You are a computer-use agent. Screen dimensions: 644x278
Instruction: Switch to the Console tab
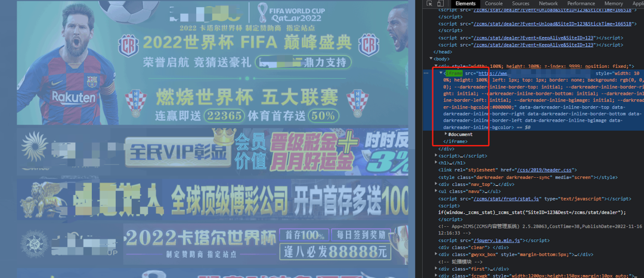494,4
